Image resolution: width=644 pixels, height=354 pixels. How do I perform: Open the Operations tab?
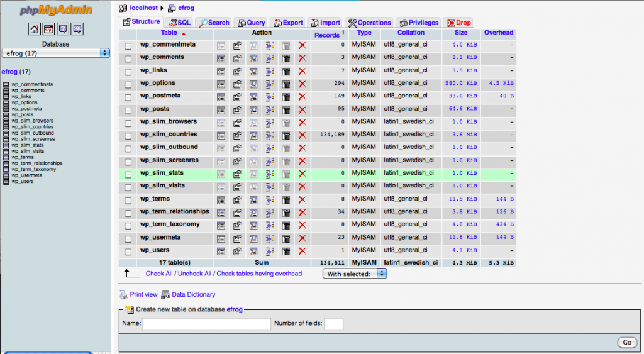coord(369,23)
